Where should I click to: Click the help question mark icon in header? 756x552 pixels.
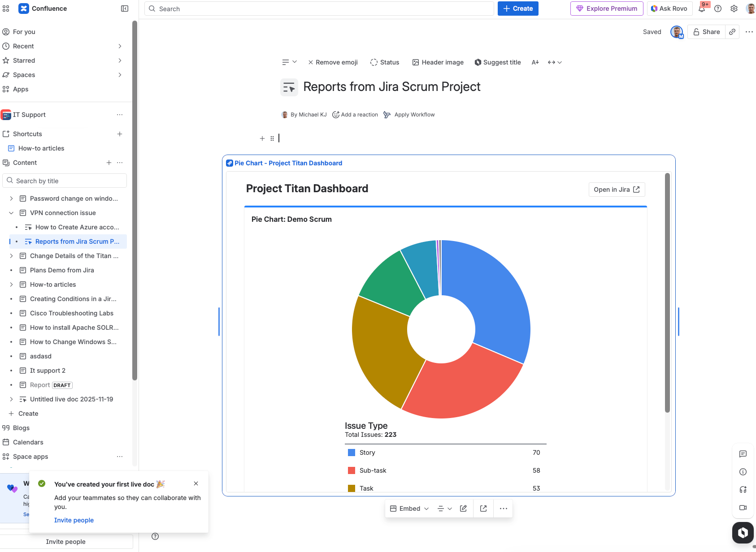point(718,9)
